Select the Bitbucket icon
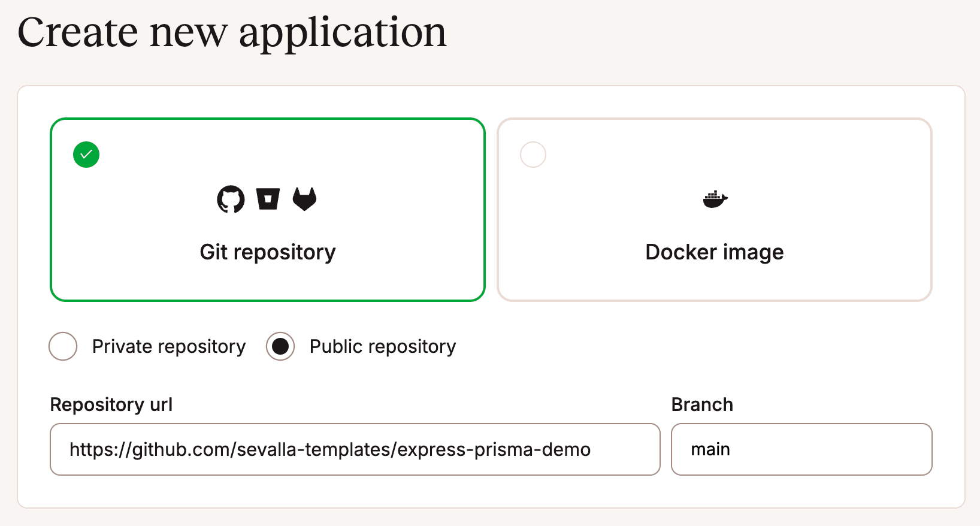The height and width of the screenshot is (526, 980). pyautogui.click(x=268, y=199)
